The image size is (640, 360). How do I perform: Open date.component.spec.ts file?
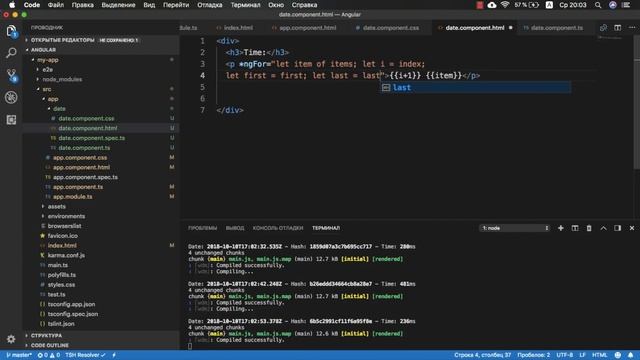(x=91, y=138)
